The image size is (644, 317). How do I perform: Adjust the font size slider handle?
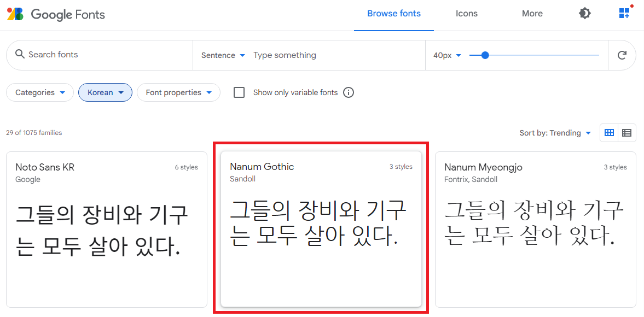(x=485, y=55)
